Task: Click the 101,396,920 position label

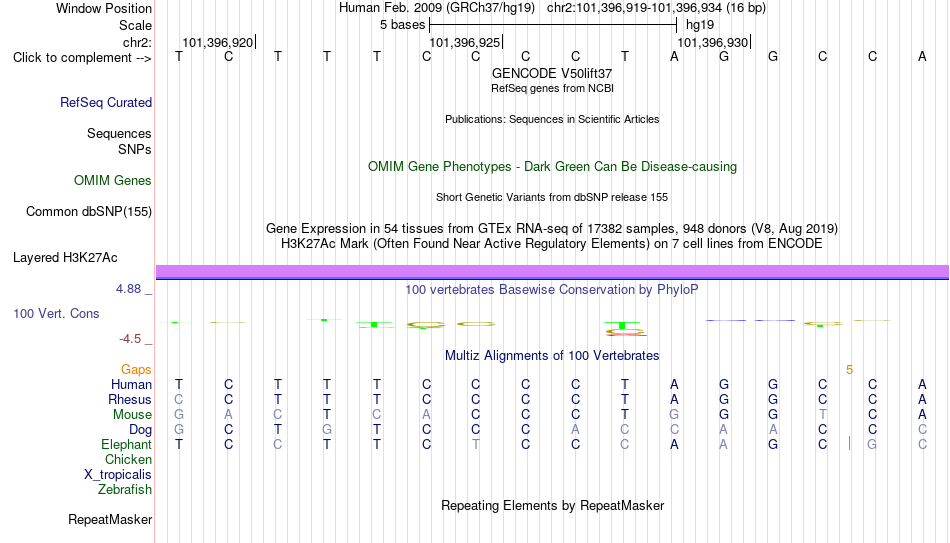Action: (218, 42)
